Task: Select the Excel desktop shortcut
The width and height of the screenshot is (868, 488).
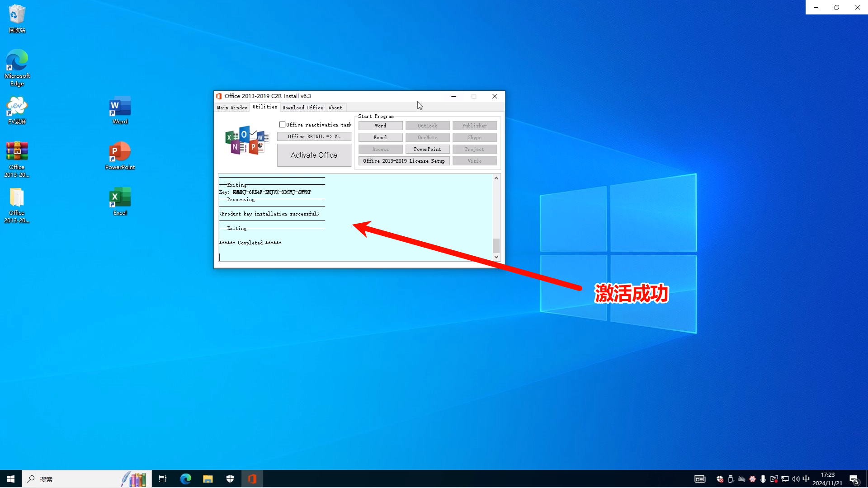Action: click(x=120, y=202)
